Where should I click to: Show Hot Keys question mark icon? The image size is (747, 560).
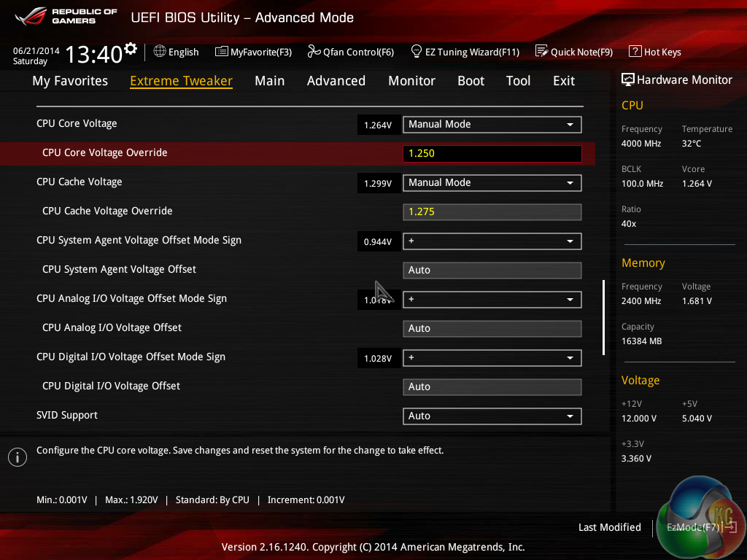[635, 52]
